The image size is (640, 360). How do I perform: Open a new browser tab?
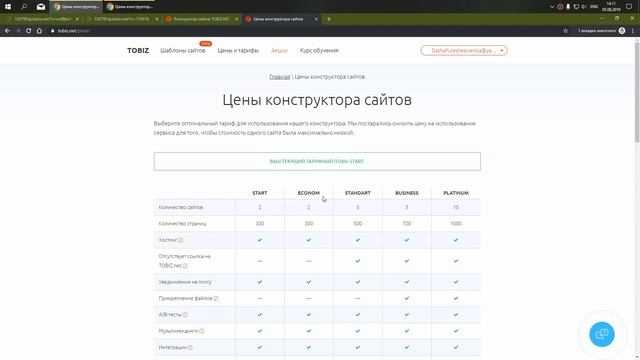click(329, 19)
